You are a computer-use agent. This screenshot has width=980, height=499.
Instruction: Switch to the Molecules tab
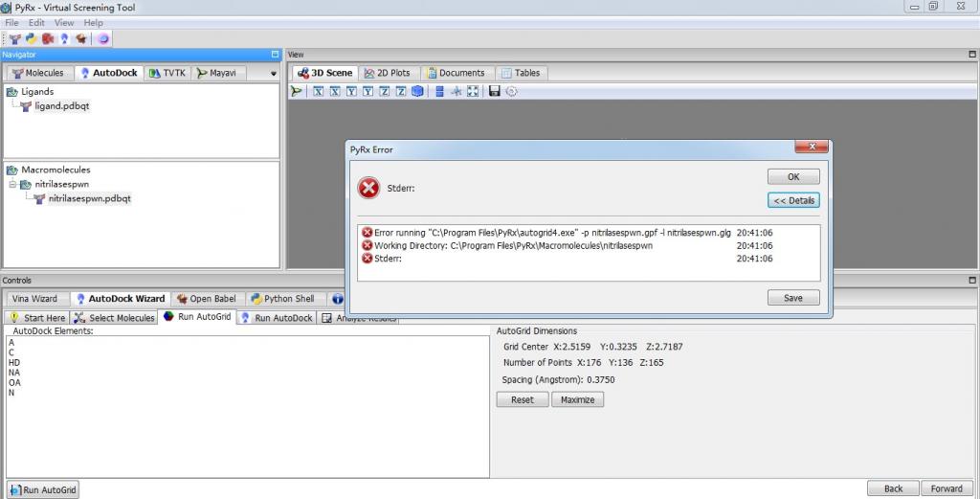coord(38,73)
